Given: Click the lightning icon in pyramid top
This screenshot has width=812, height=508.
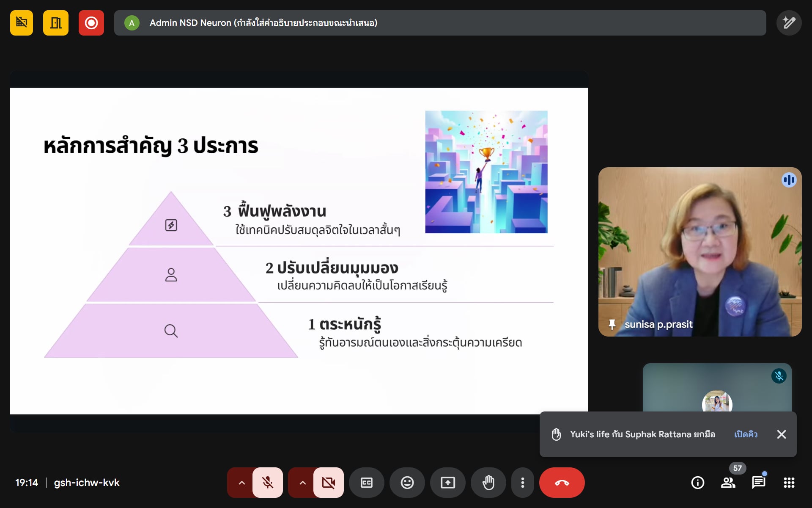Looking at the screenshot, I should point(171,225).
